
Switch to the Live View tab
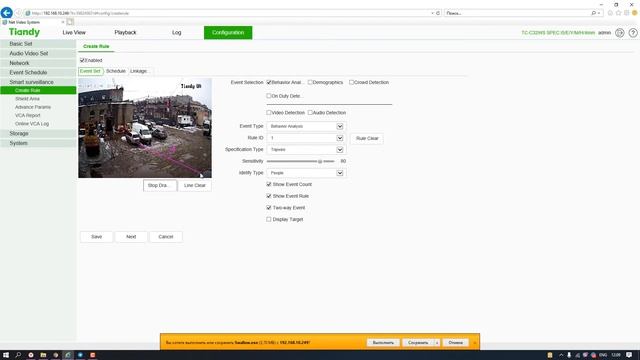74,32
